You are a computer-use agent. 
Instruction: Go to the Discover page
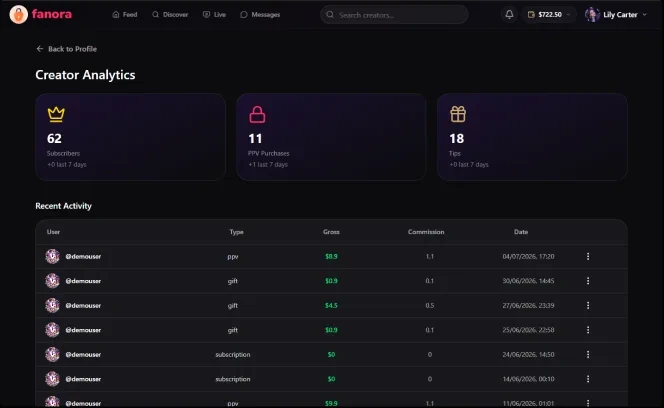pos(170,14)
